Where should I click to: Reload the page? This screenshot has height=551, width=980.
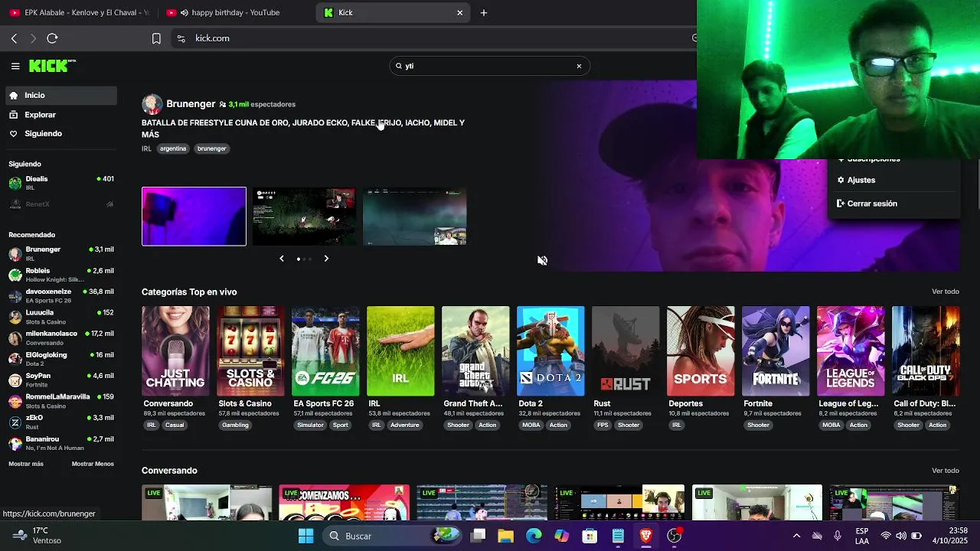(52, 38)
